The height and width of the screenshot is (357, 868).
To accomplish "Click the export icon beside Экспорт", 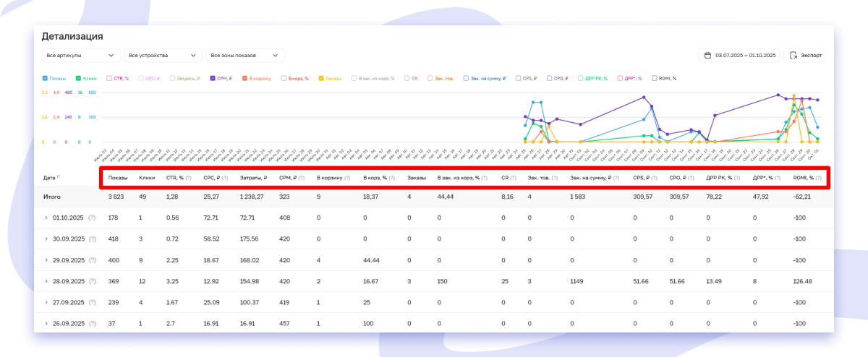I will 793,56.
